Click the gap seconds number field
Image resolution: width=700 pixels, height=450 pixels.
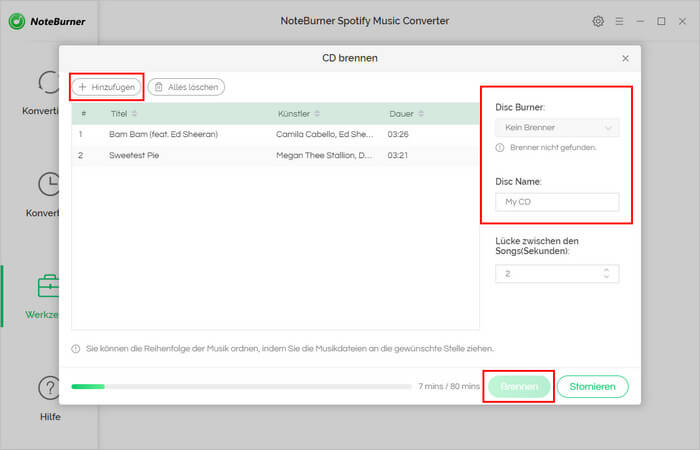(557, 274)
